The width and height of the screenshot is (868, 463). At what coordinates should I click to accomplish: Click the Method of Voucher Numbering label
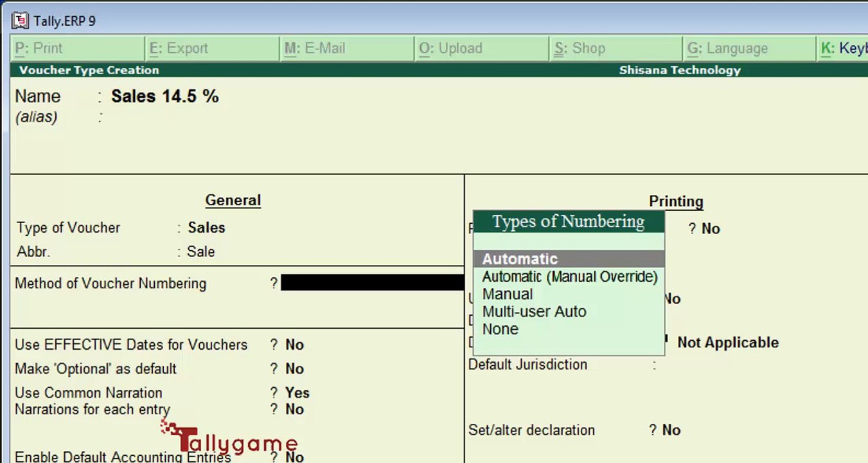(x=111, y=284)
